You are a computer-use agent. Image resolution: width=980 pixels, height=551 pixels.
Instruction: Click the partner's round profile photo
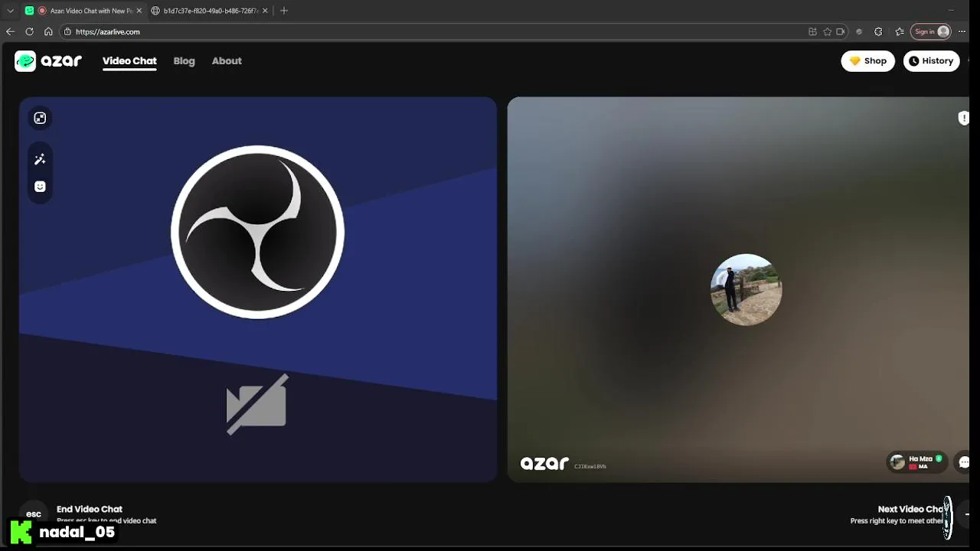[746, 290]
